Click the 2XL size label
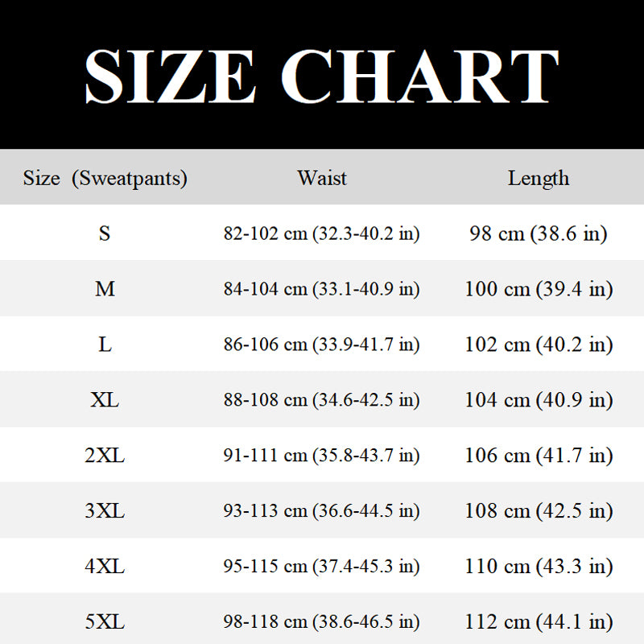 [x=105, y=456]
